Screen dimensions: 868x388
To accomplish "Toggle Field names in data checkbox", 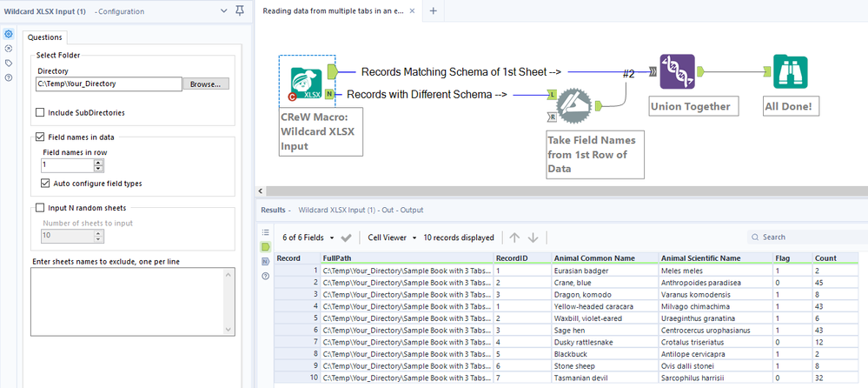I will pos(40,137).
